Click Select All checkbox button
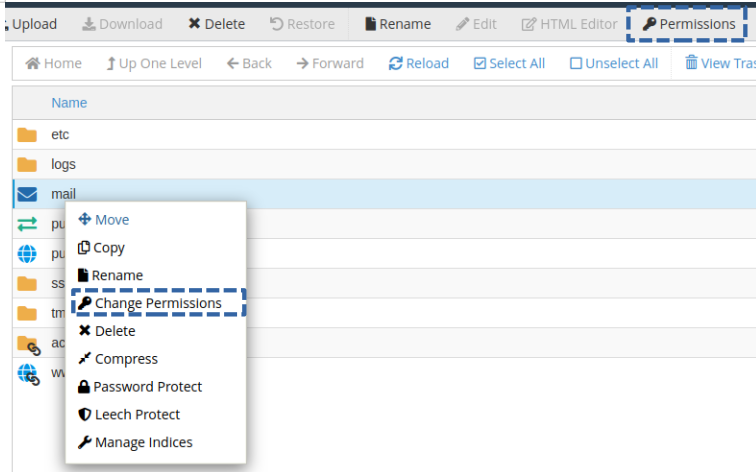 tap(509, 63)
